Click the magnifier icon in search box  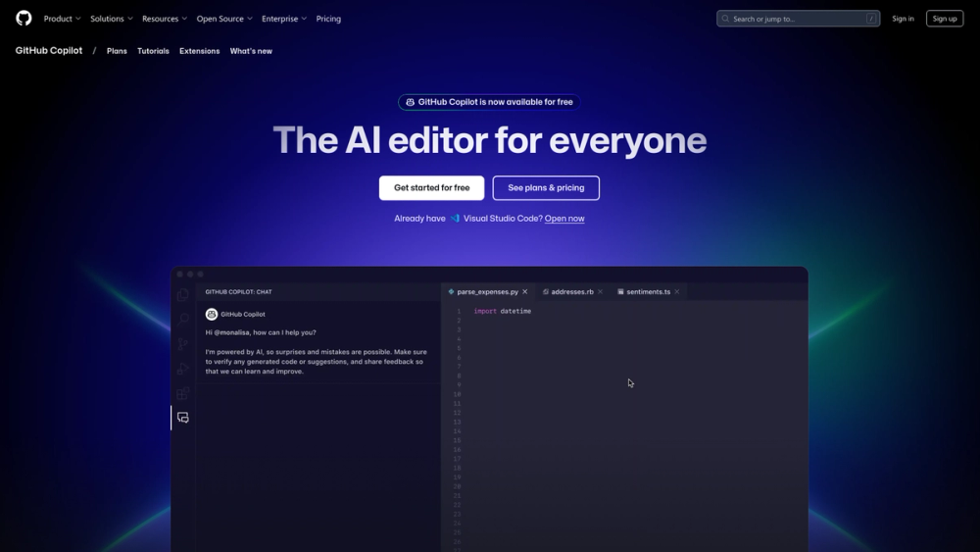pyautogui.click(x=725, y=19)
